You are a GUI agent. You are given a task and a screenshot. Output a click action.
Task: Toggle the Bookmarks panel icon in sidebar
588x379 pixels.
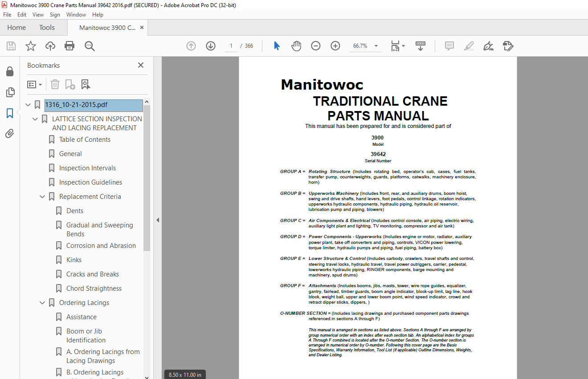pos(10,113)
